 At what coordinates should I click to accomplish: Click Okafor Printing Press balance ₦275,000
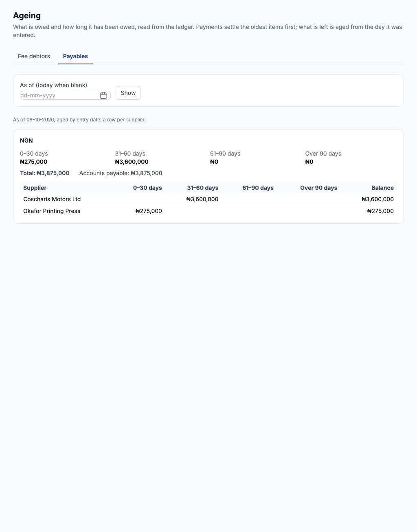click(380, 211)
